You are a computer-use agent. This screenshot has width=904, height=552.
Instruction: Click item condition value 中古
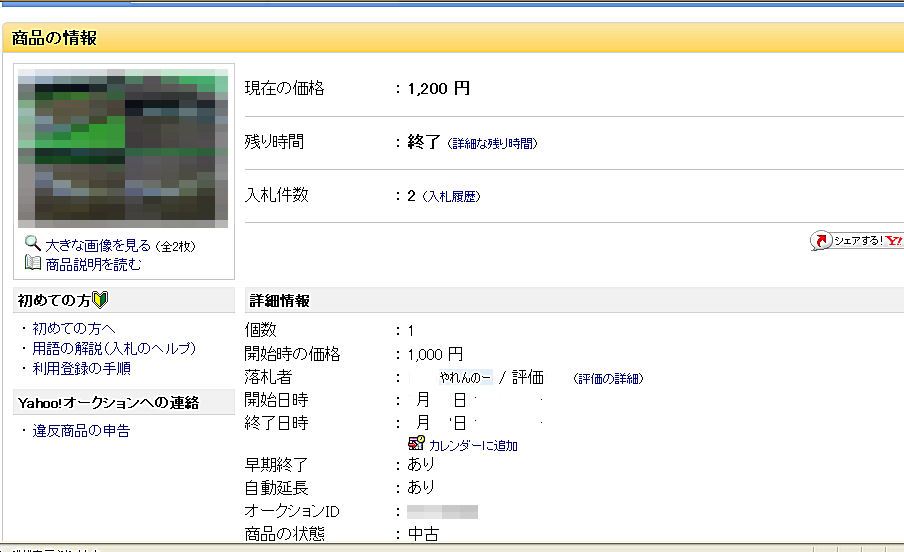click(x=423, y=534)
